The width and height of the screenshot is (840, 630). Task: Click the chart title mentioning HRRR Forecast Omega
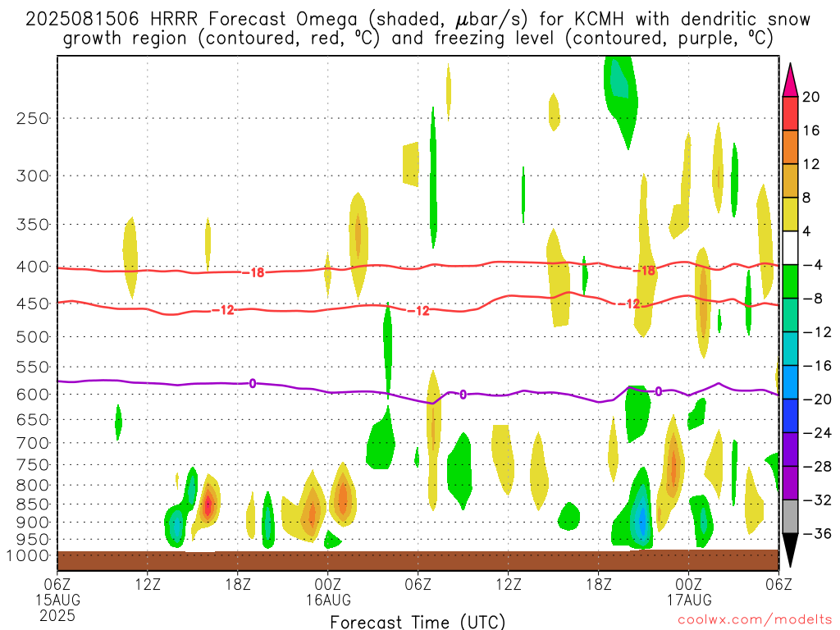pos(418,29)
